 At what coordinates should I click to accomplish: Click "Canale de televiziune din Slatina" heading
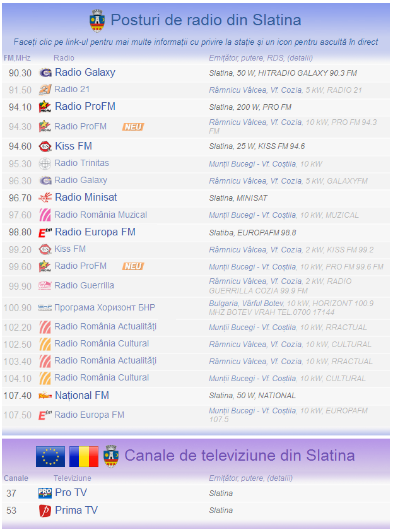239,455
